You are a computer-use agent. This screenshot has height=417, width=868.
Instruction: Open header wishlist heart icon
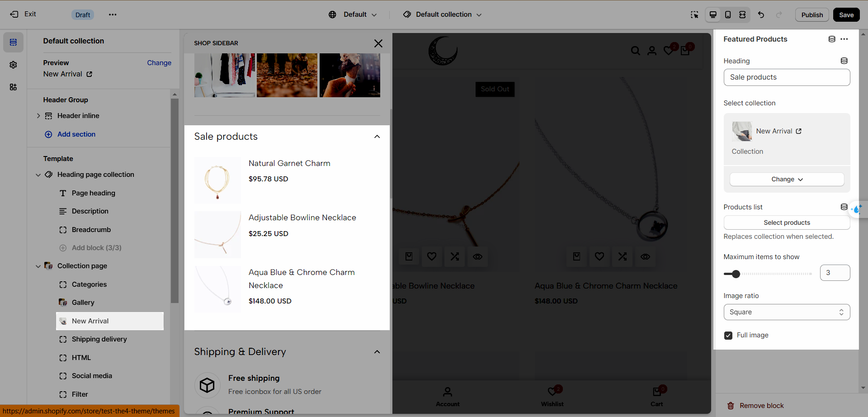coord(669,51)
